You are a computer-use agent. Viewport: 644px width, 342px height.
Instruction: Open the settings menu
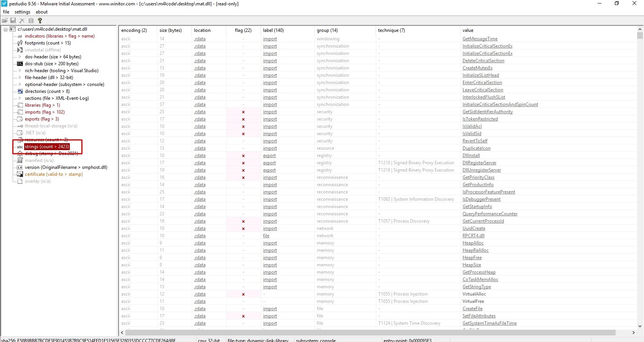[x=22, y=12]
